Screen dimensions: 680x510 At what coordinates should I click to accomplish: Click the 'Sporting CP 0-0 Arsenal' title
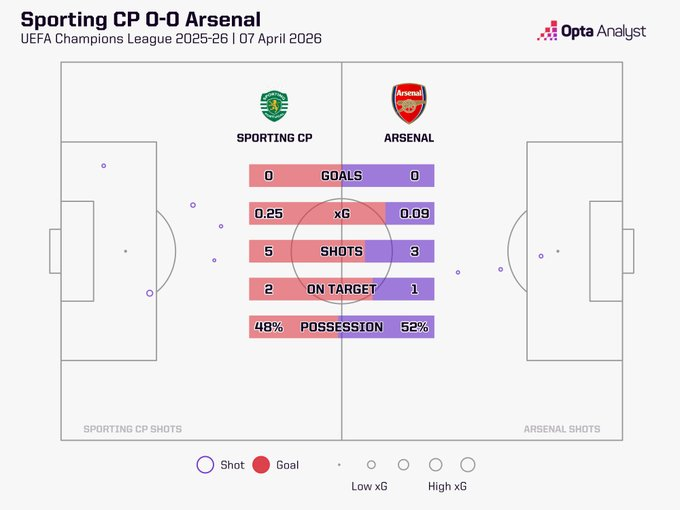click(147, 17)
